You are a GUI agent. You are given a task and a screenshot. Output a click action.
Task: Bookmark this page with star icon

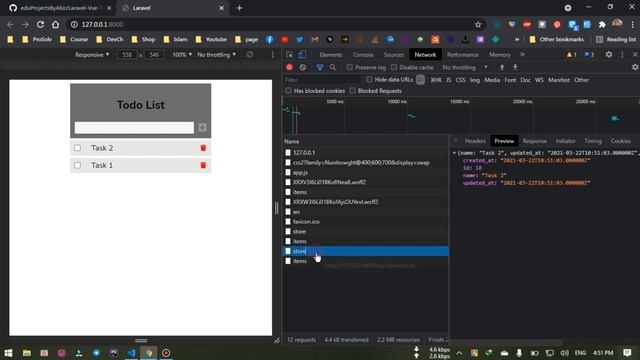pyautogui.click(x=478, y=24)
